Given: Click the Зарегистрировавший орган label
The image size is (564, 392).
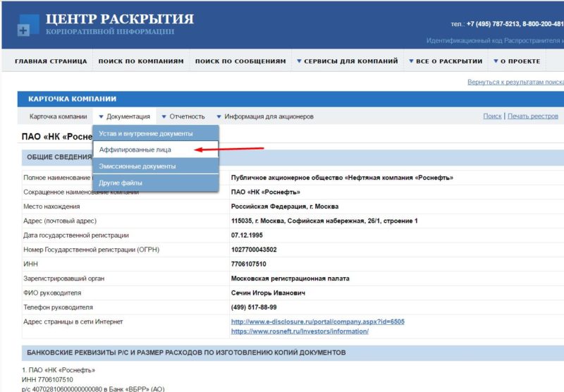Looking at the screenshot, I should pos(63,278).
